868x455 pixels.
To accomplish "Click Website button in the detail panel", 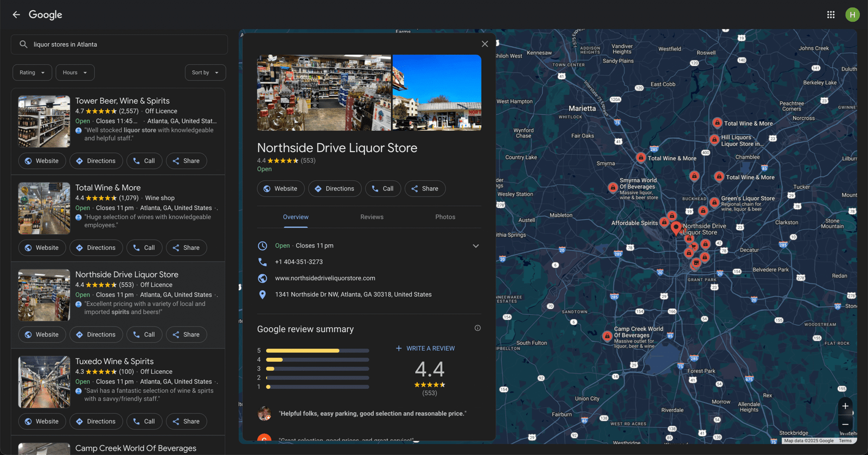I will click(x=280, y=188).
